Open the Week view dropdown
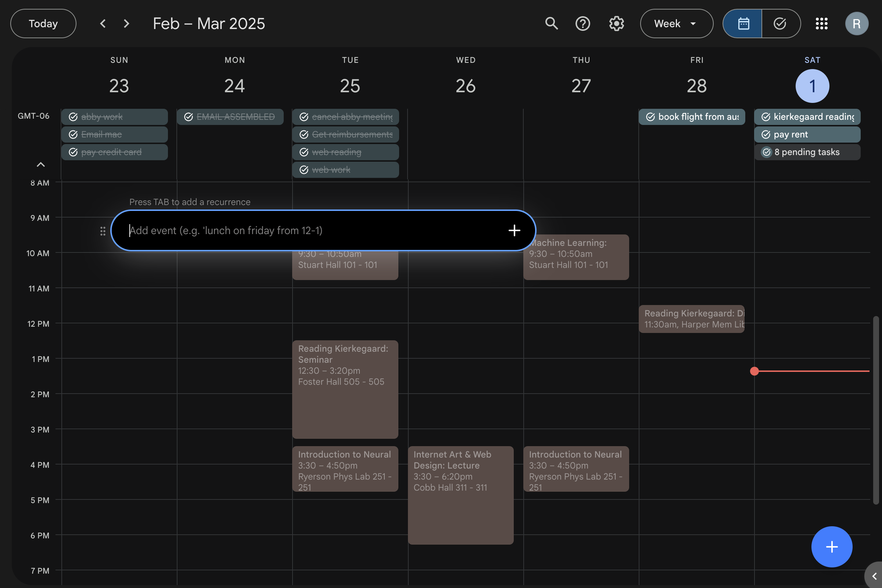The height and width of the screenshot is (588, 882). pyautogui.click(x=676, y=23)
